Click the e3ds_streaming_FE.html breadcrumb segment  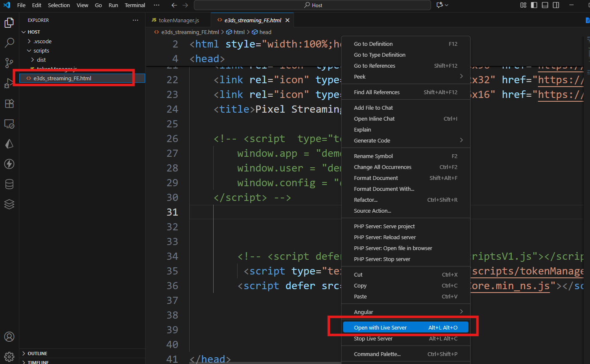[187, 32]
